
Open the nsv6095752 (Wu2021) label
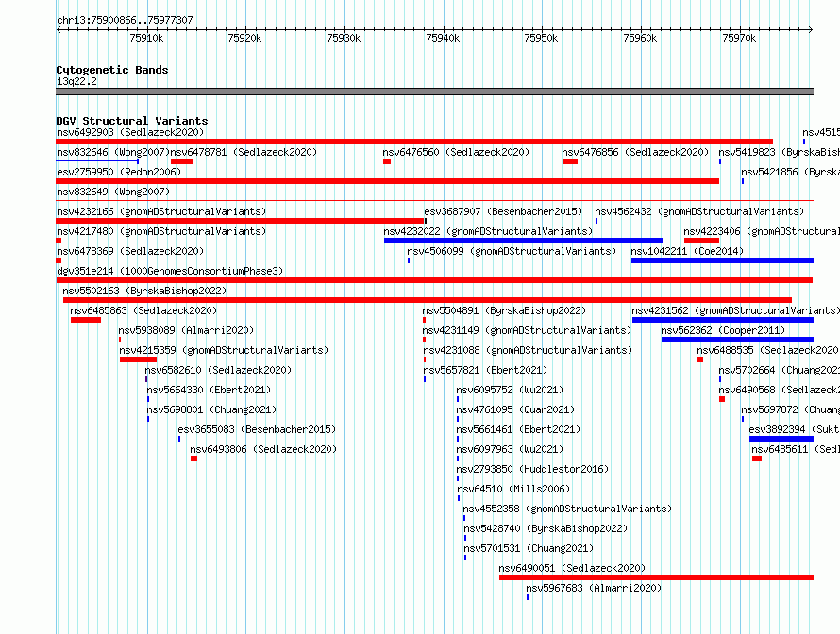(x=510, y=390)
